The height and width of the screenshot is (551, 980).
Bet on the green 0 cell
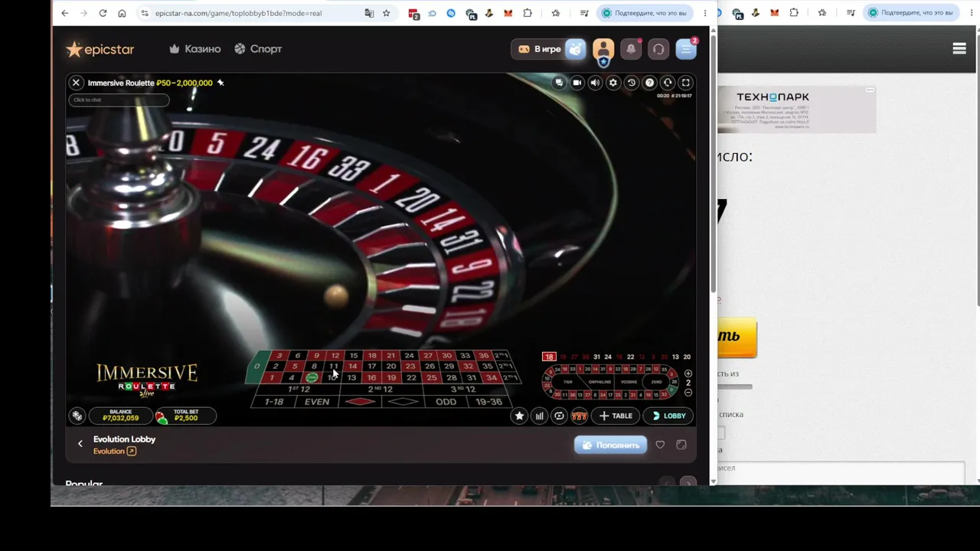pos(257,366)
